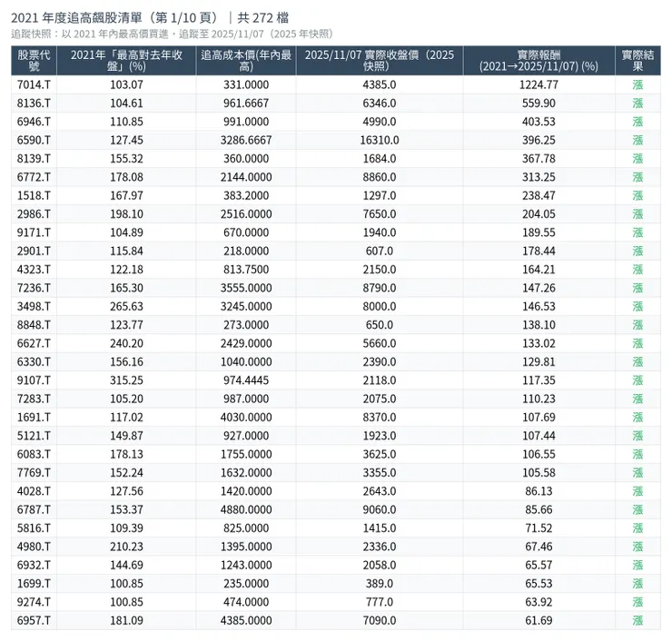672x641 pixels.
Task: Select stock code 1518.T
Action: click(x=34, y=195)
